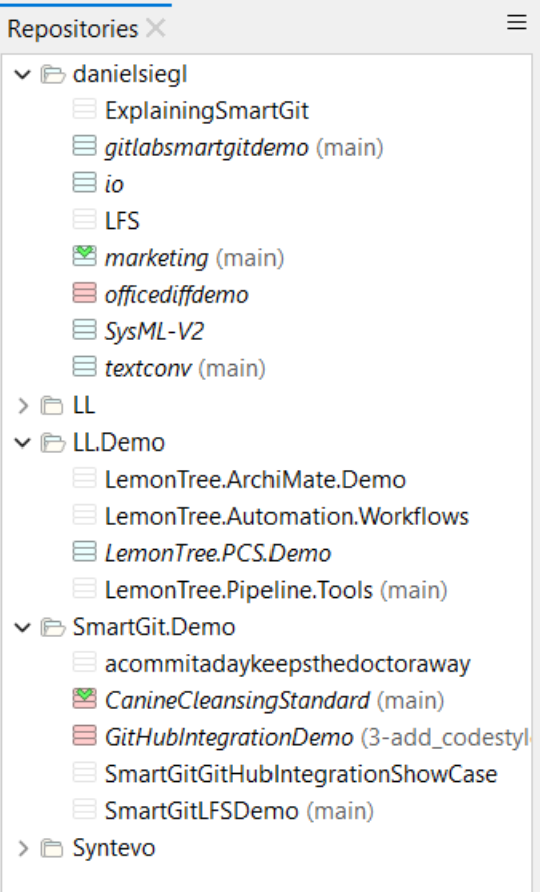Click repository icon beside textconv

pyautogui.click(x=84, y=367)
